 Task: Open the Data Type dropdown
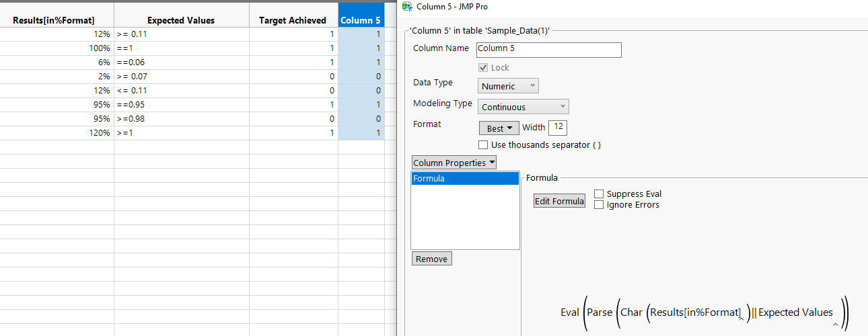pos(508,86)
